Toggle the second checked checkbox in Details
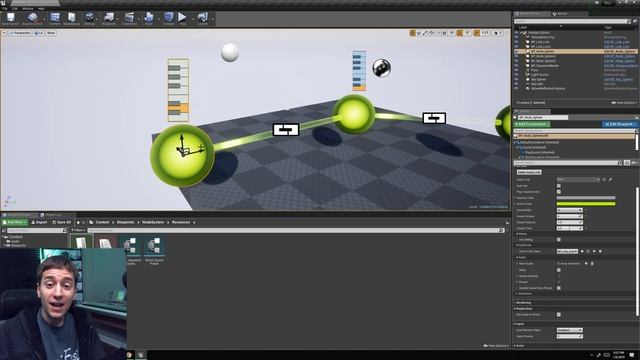Viewport: 640px width, 360px height. (559, 192)
